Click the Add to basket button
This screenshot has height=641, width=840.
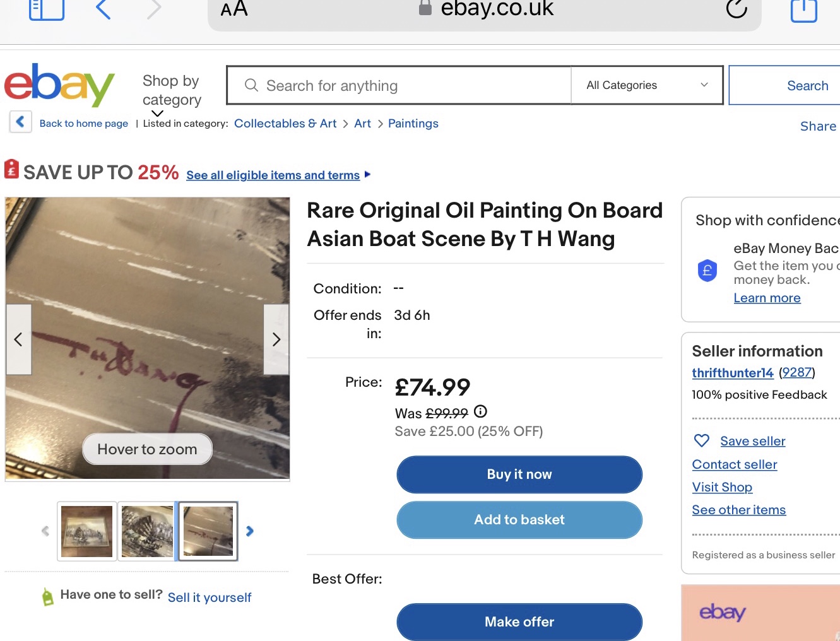[x=519, y=520]
